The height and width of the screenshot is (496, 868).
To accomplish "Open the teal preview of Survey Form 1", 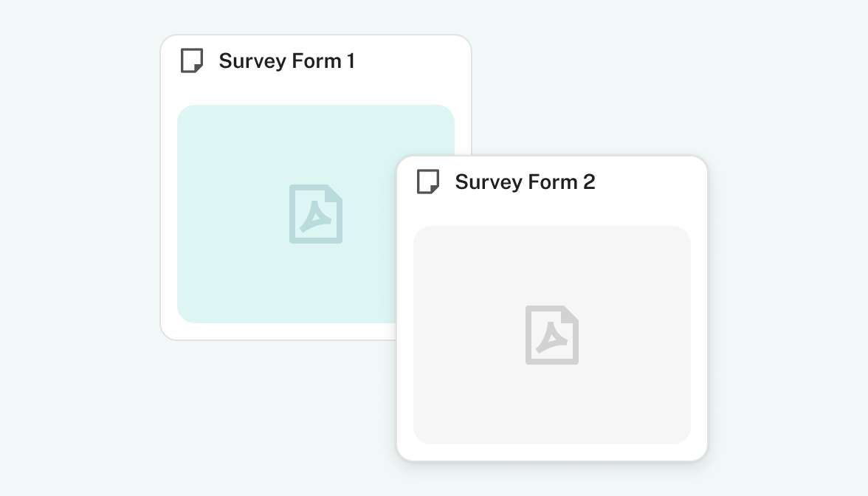I will pyautogui.click(x=286, y=214).
